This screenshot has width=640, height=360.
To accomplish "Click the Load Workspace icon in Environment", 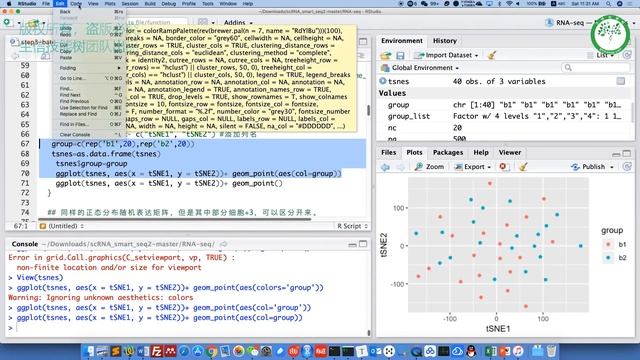I will [x=385, y=55].
